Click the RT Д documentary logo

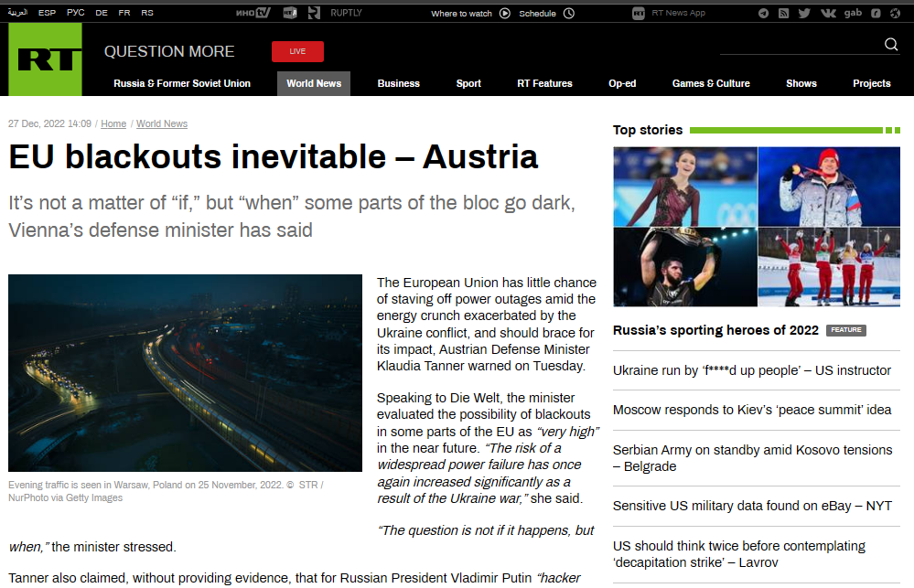[x=290, y=13]
